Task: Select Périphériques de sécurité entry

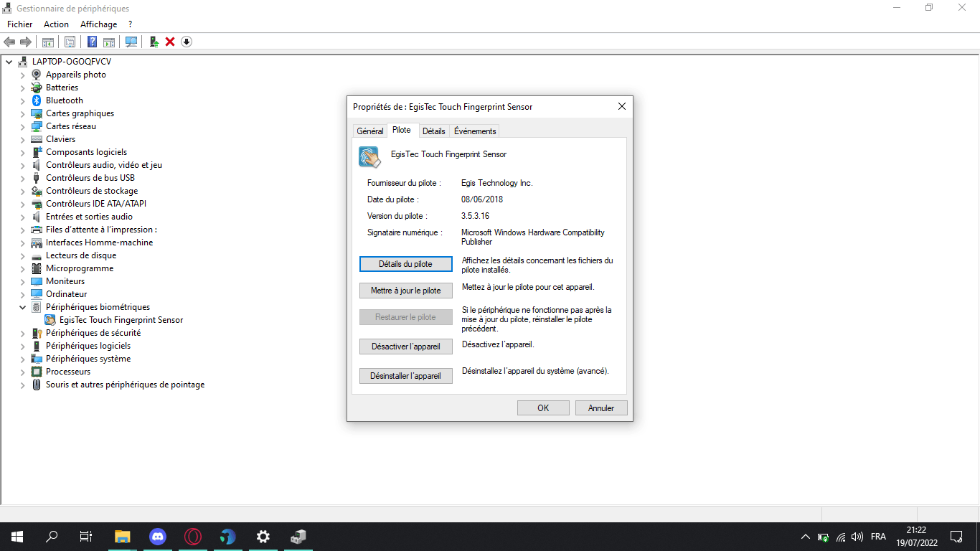Action: pos(93,333)
